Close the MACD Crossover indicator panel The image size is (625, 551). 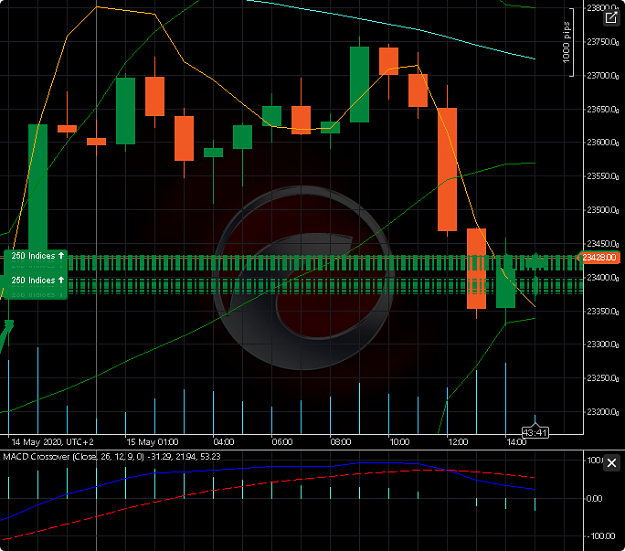tap(611, 463)
